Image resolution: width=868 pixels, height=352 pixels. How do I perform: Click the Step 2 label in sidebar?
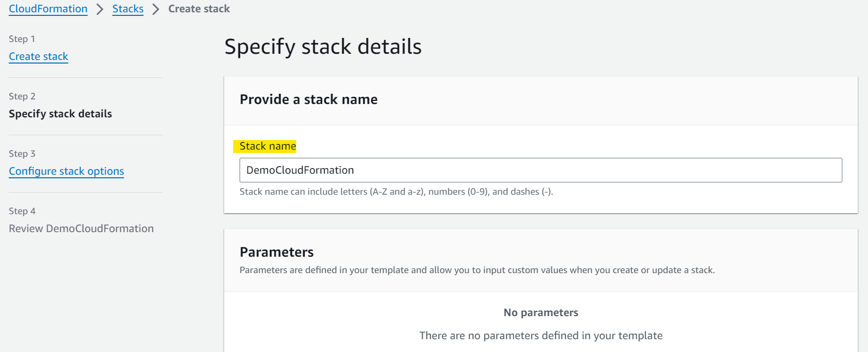pos(22,96)
